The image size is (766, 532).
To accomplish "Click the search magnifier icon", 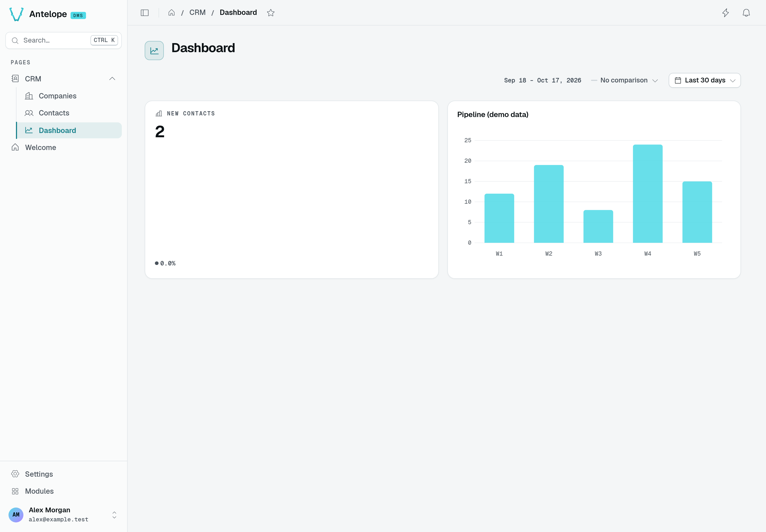I will [x=15, y=41].
